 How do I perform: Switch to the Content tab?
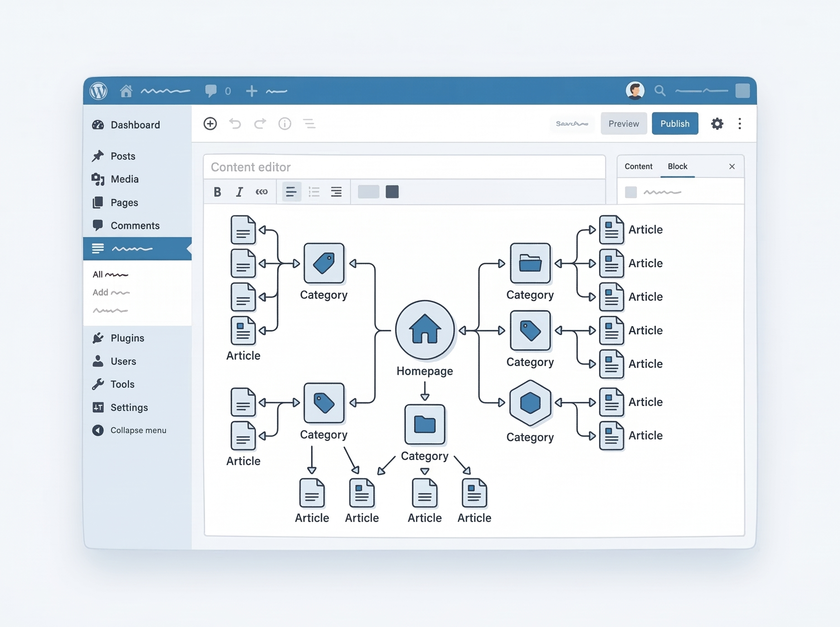[x=638, y=167]
